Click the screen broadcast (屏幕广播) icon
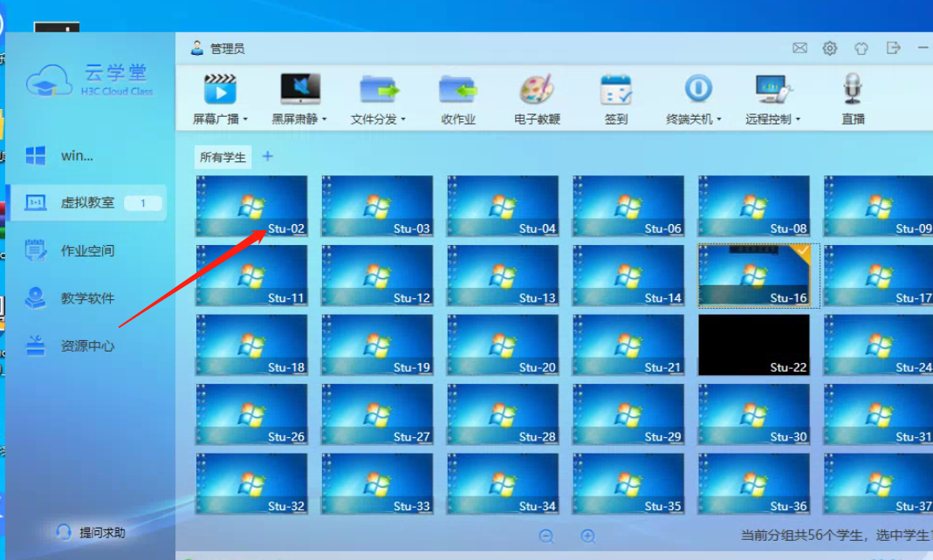The width and height of the screenshot is (933, 560). tap(220, 89)
